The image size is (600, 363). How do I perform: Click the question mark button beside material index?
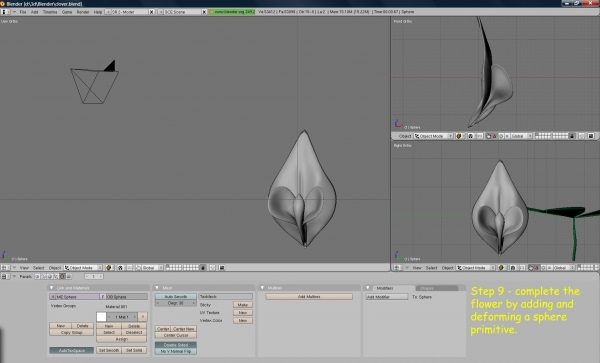(143, 317)
